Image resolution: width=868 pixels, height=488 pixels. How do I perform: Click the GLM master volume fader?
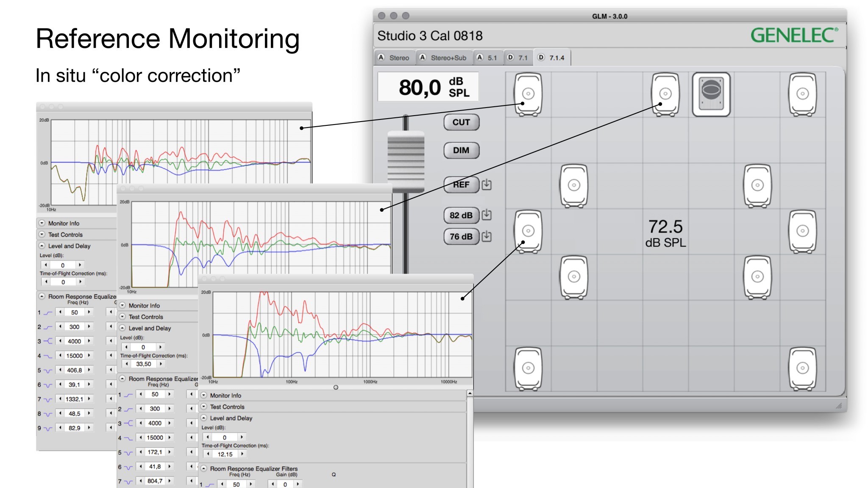pyautogui.click(x=406, y=162)
